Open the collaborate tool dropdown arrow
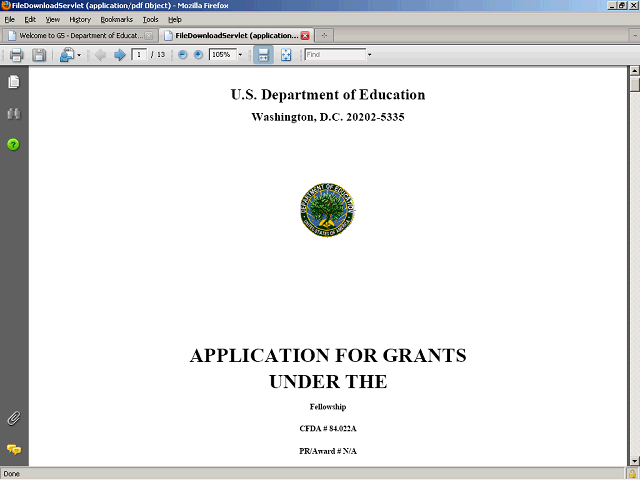Viewport: 640px width, 480px height. click(79, 55)
